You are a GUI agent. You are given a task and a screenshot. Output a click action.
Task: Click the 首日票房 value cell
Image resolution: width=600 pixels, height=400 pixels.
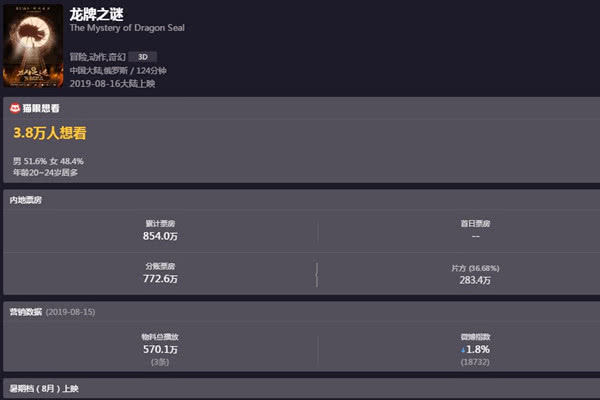pyautogui.click(x=475, y=236)
